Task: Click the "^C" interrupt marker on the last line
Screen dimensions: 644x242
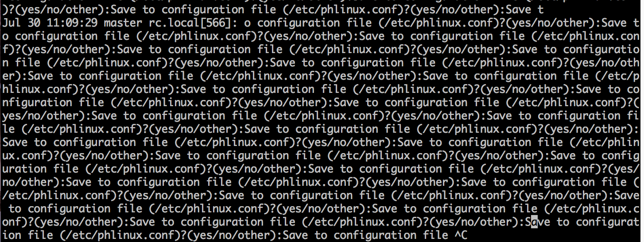Action: pos(461,235)
